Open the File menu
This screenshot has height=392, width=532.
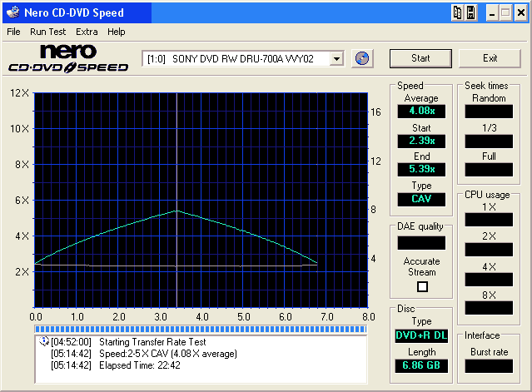click(13, 32)
